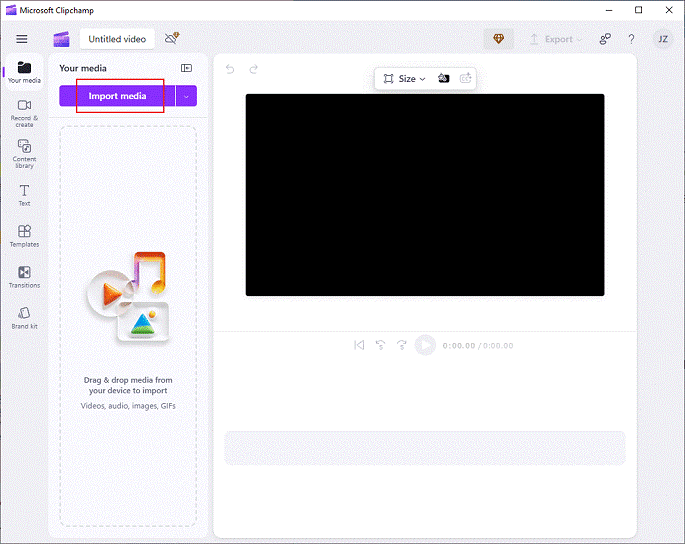Open the Brand kit tab

coord(24,318)
